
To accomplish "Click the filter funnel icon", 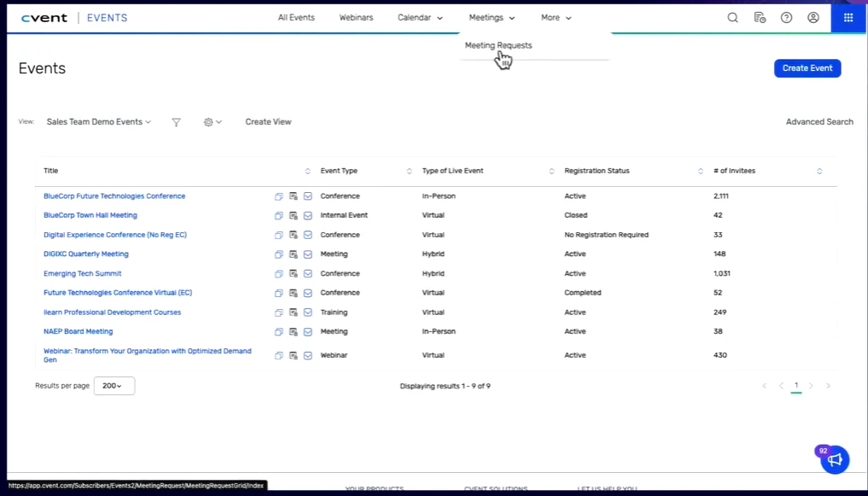I will (x=176, y=122).
